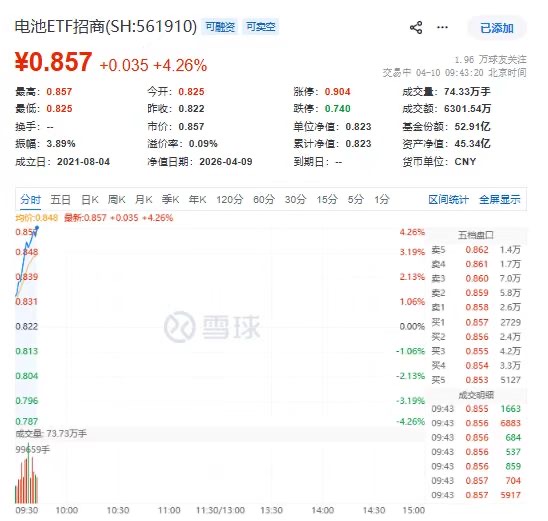The height and width of the screenshot is (521, 548).
Task: Choose the 1分 interval tab
Action: 382,200
